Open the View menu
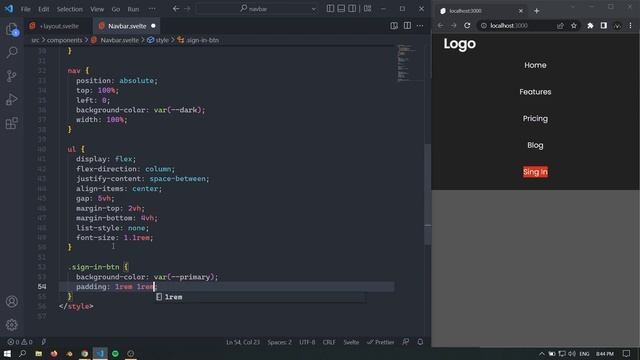The height and width of the screenshot is (360, 640). tap(97, 9)
